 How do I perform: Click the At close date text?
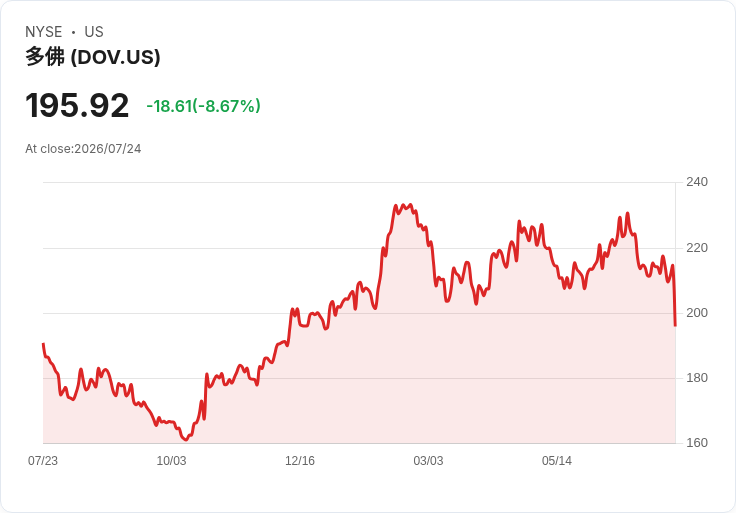[83, 149]
